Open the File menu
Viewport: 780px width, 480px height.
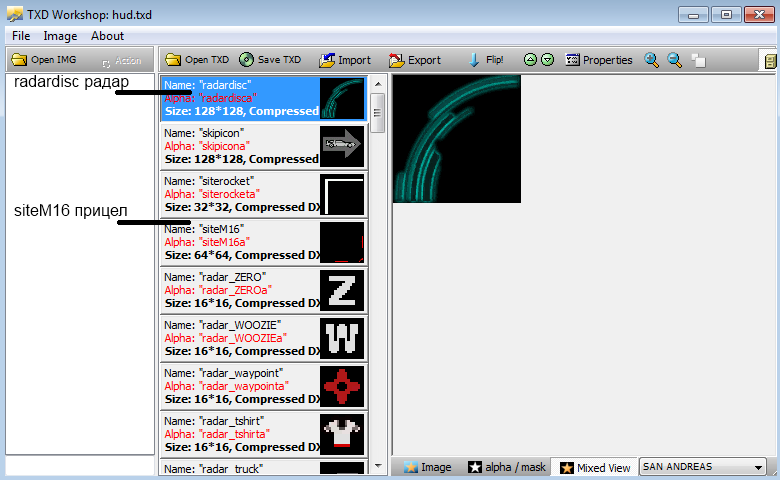coord(21,36)
